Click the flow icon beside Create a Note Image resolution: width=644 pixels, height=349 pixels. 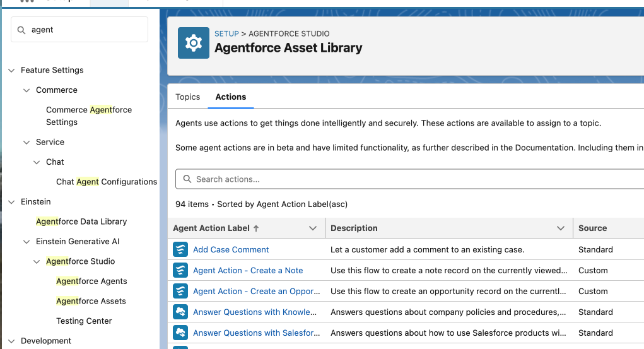(180, 271)
